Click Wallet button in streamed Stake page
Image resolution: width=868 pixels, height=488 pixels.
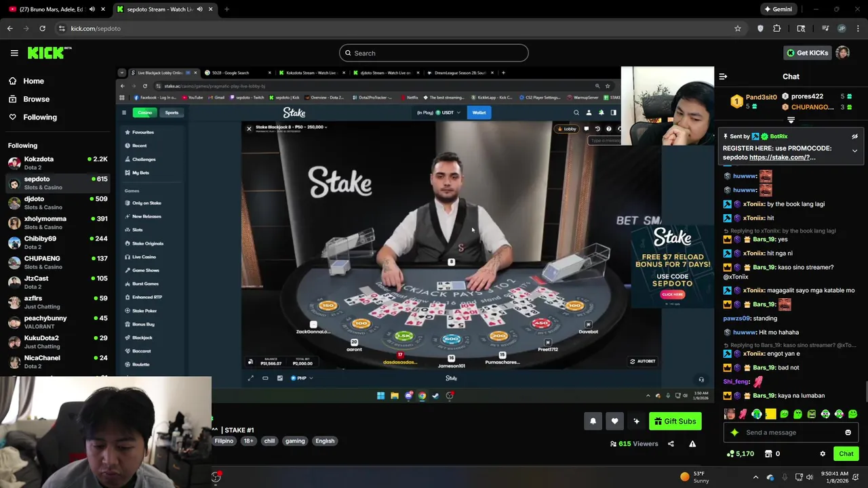(x=479, y=113)
